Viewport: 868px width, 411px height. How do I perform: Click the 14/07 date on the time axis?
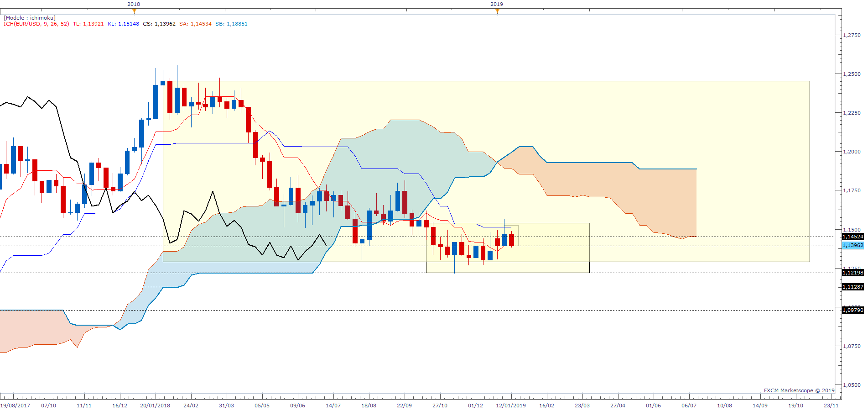point(333,406)
